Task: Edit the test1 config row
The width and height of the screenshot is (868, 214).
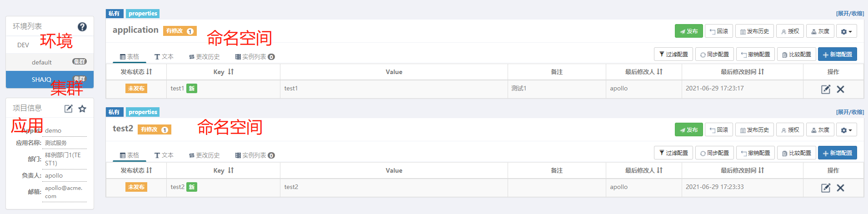Action: pos(826,89)
